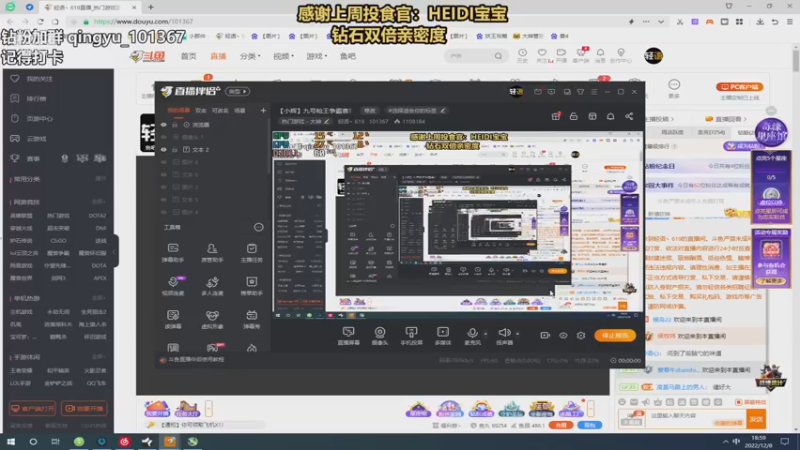This screenshot has height=450, width=800.
Task: Open the 弹幕助手 tool in 直播伴侣
Action: pos(173,252)
